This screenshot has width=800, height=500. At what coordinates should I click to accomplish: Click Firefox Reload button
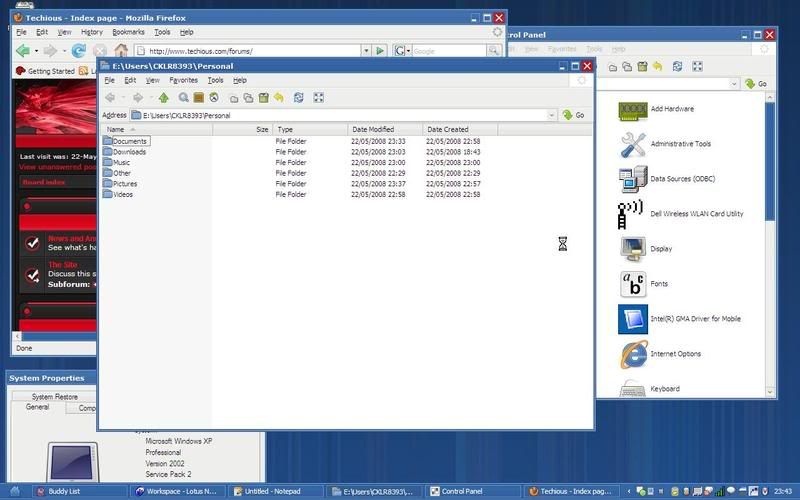(78, 51)
